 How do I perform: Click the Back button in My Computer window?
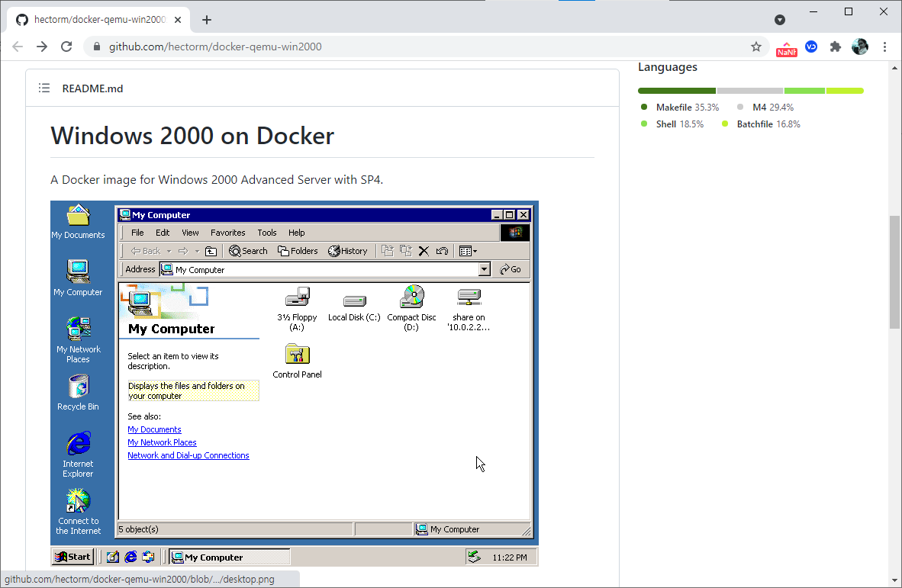pos(146,251)
